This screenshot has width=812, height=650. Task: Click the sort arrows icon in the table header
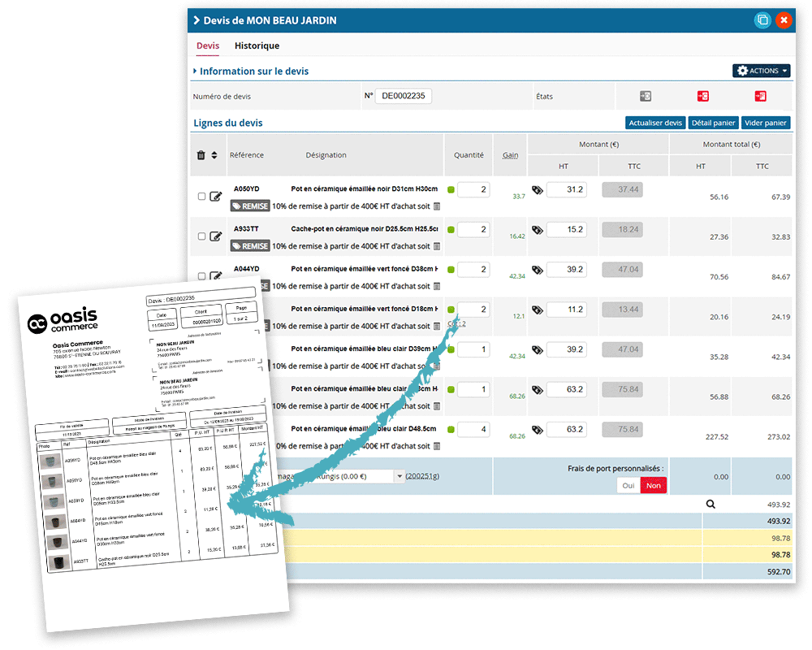(x=214, y=155)
